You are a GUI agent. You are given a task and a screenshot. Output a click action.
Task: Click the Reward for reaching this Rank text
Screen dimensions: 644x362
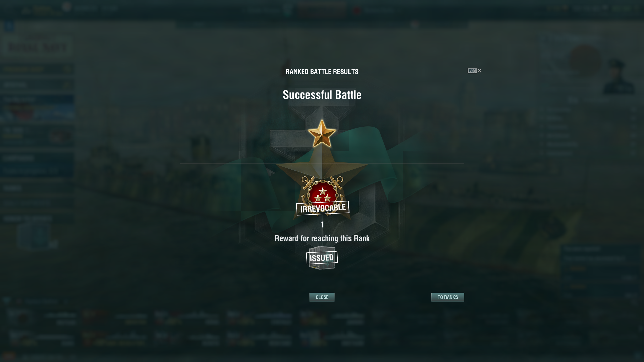point(322,238)
